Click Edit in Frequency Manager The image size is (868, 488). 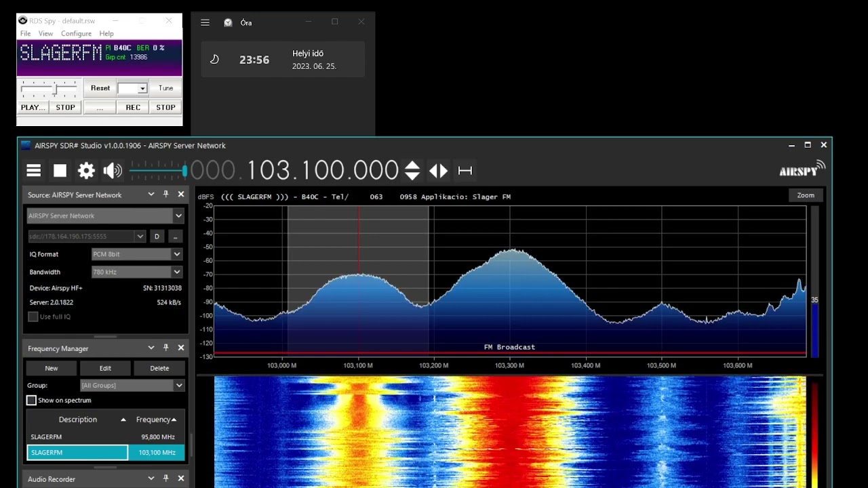click(x=105, y=368)
